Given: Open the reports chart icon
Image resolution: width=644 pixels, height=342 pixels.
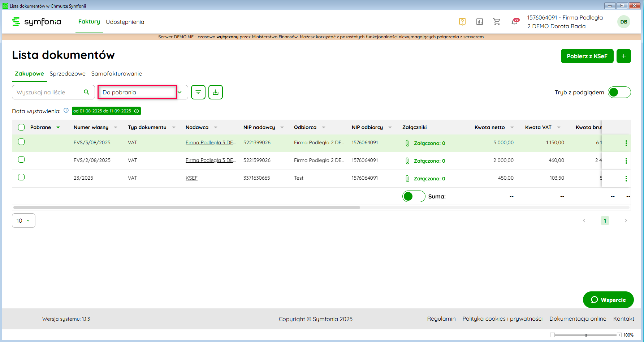Looking at the screenshot, I should click(x=479, y=22).
